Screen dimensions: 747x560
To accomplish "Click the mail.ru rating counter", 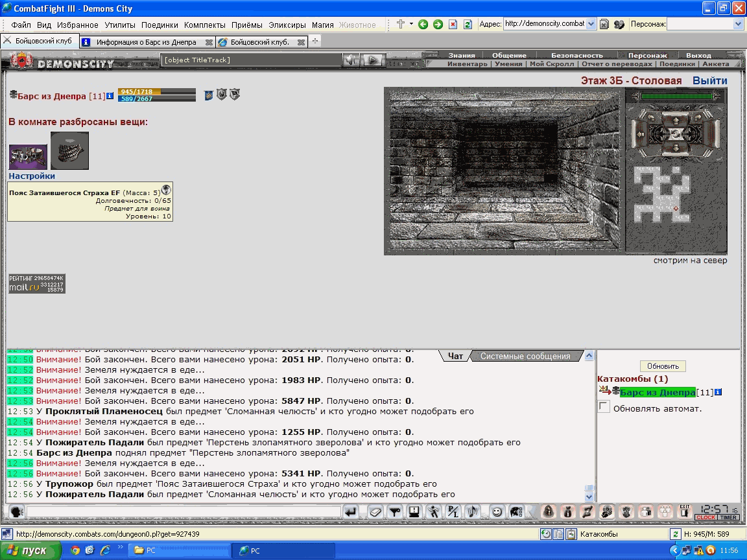I will point(37,283).
